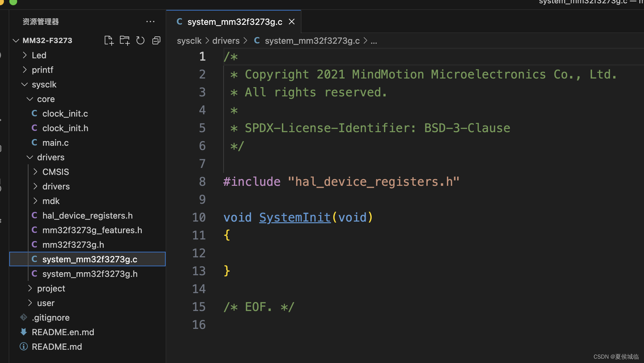644x363 pixels.
Task: Expand the printf folder
Action: [x=25, y=70]
